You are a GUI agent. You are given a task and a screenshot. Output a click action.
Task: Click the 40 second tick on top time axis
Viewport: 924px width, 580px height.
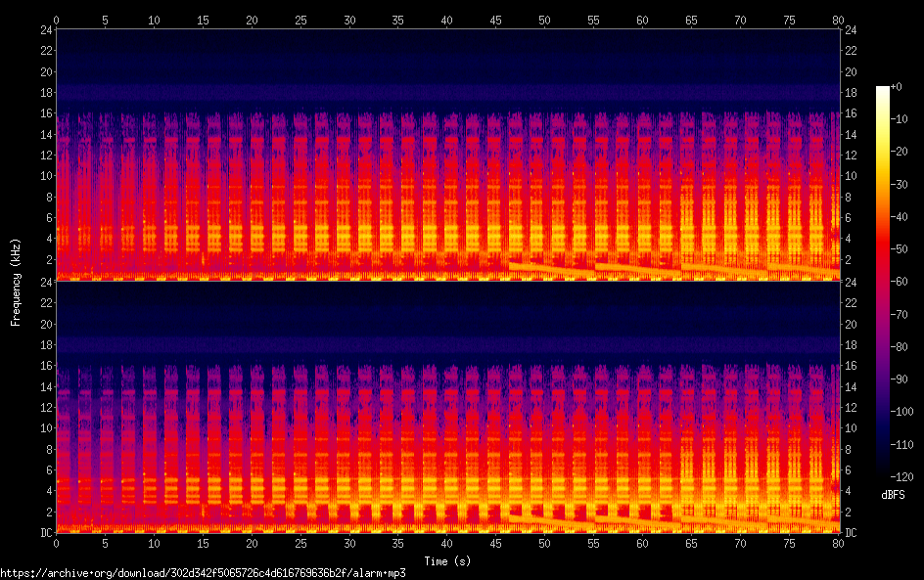pyautogui.click(x=447, y=20)
